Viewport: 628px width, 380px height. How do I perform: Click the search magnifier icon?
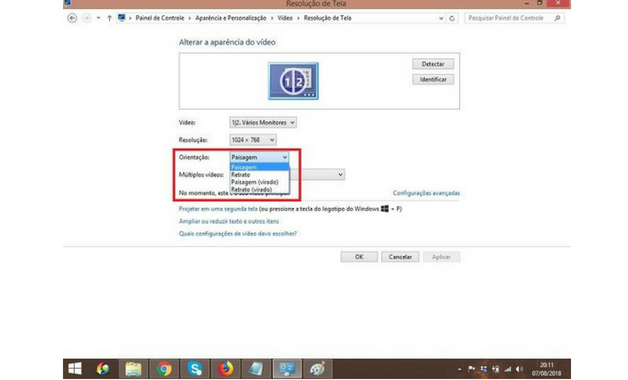[558, 18]
